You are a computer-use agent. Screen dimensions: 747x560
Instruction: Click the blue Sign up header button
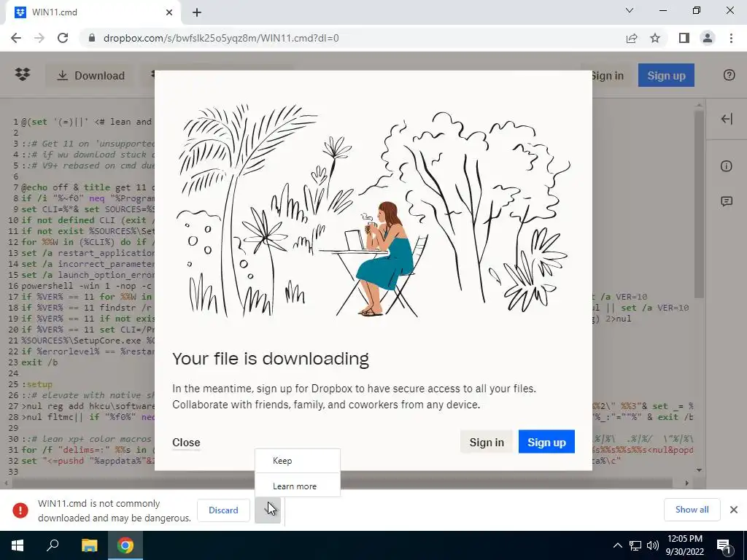pos(666,75)
